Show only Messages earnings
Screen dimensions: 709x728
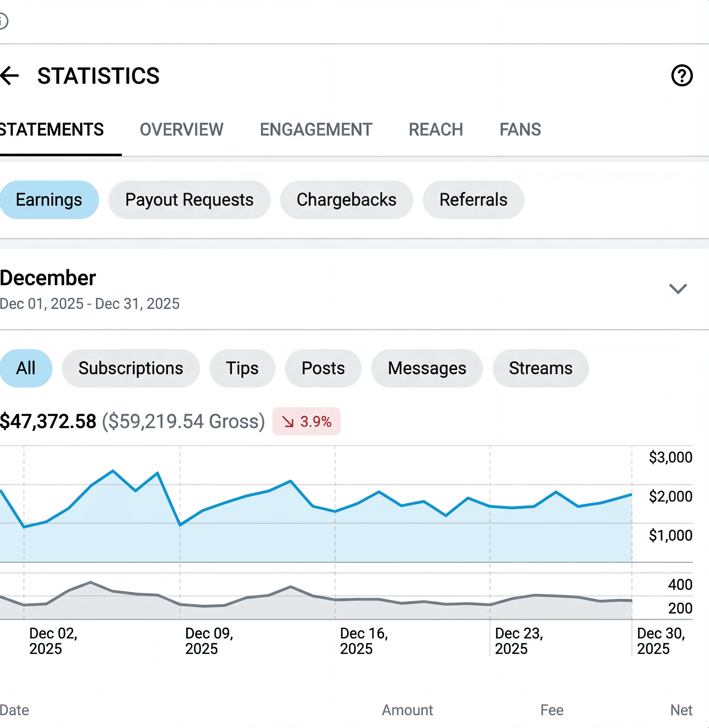click(x=427, y=368)
